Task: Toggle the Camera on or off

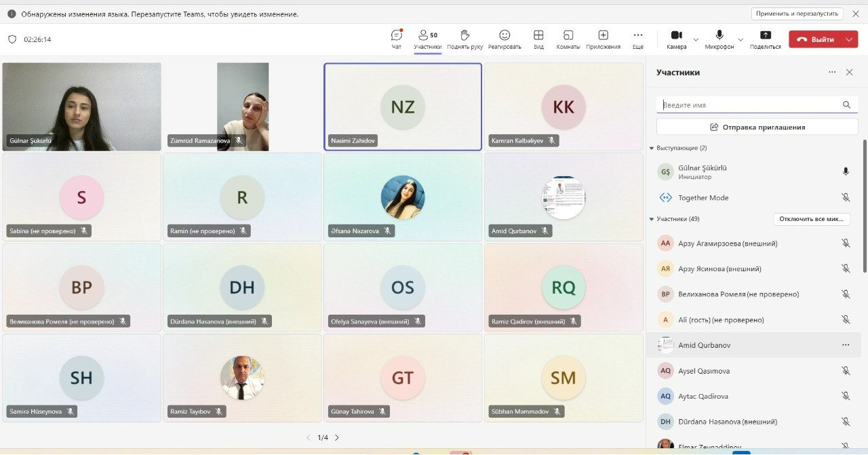Action: pyautogui.click(x=676, y=36)
